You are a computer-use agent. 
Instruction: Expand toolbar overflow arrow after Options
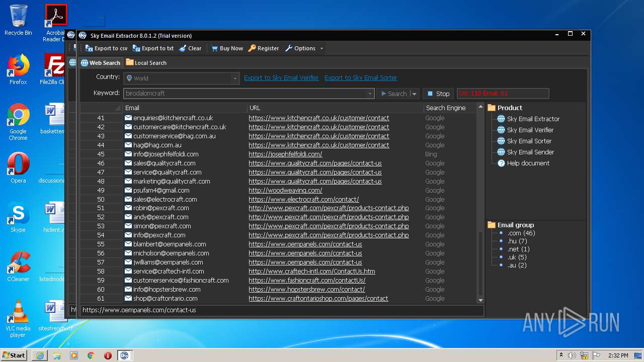(x=321, y=48)
